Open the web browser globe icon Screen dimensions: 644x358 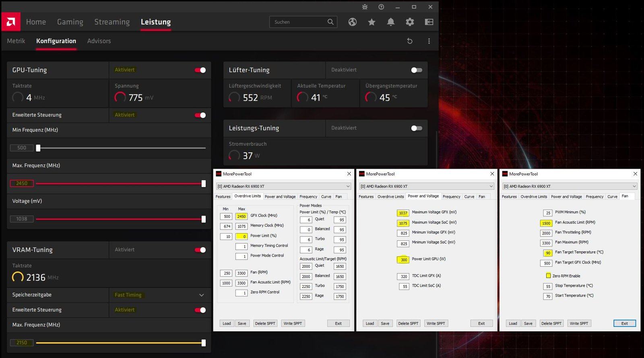click(353, 22)
